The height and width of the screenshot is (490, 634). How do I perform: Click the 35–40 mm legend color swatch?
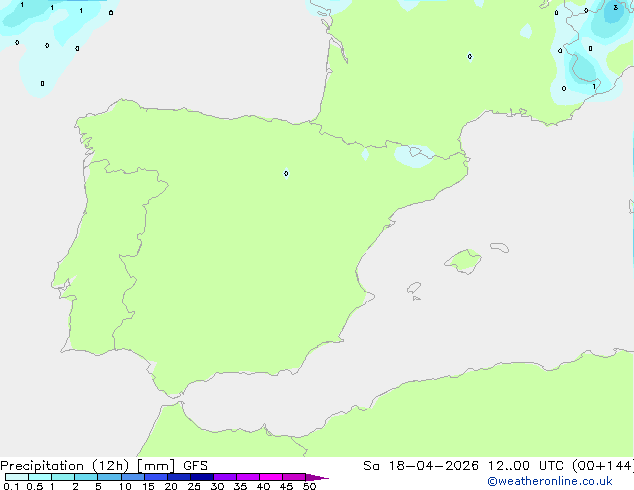[x=247, y=477]
